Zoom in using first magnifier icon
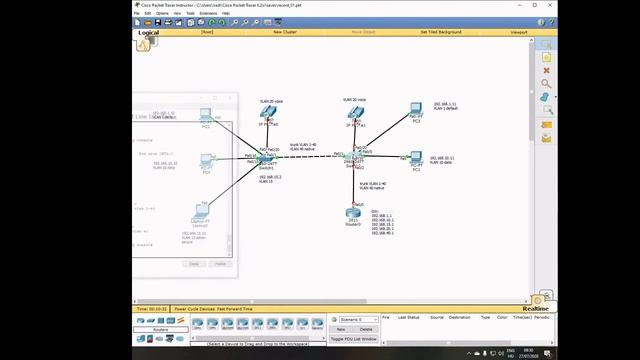Image resolution: width=640 pixels, height=360 pixels. (x=235, y=22)
